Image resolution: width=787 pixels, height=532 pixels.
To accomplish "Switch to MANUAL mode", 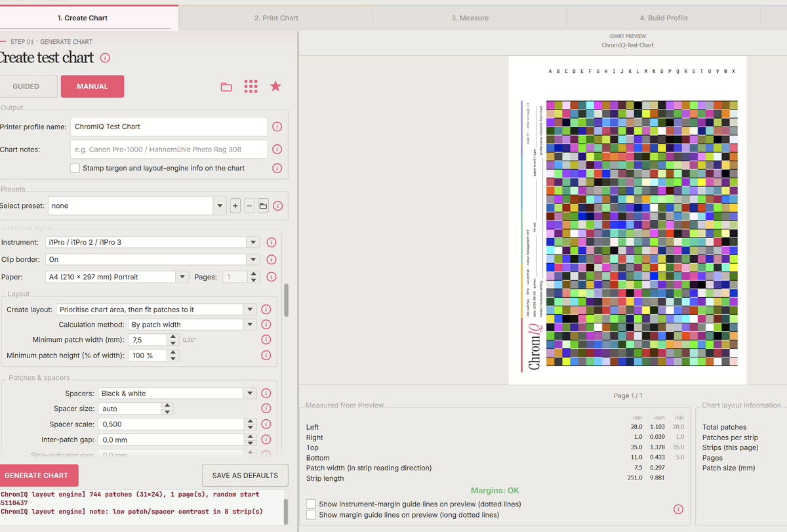I will 92,87.
